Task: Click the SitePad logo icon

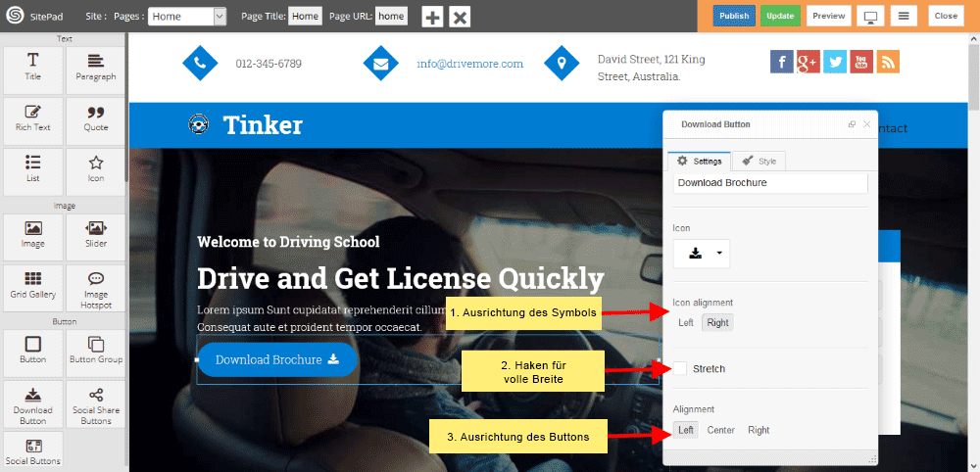Action: point(15,17)
